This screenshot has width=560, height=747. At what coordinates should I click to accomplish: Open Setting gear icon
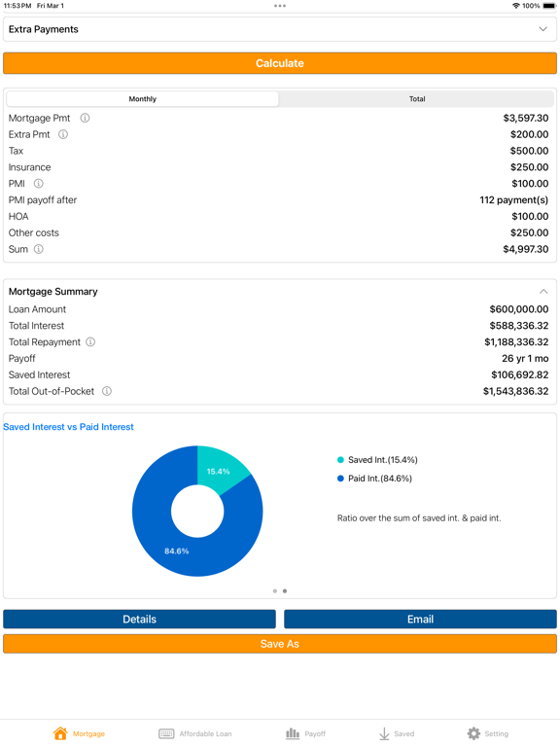pyautogui.click(x=473, y=733)
